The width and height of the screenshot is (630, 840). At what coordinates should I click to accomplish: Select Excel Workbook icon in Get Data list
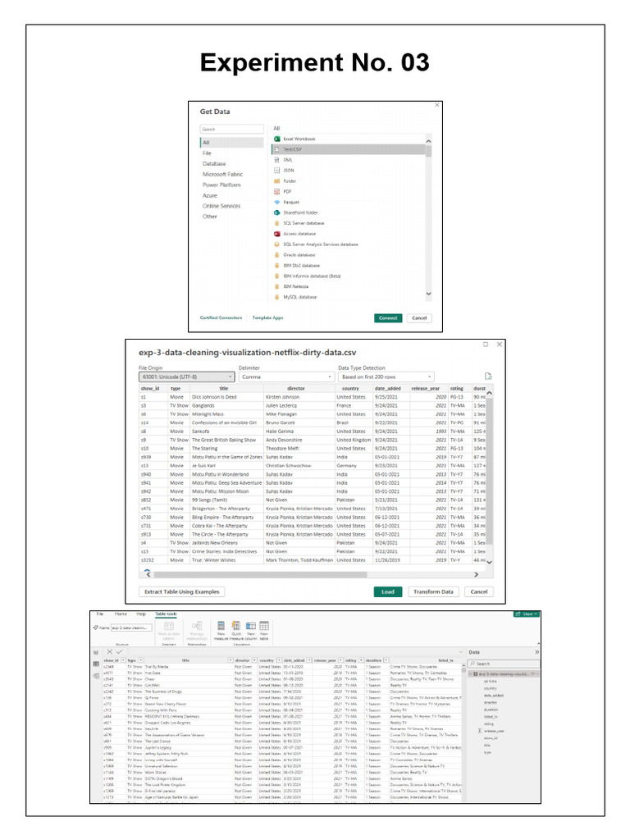277,139
